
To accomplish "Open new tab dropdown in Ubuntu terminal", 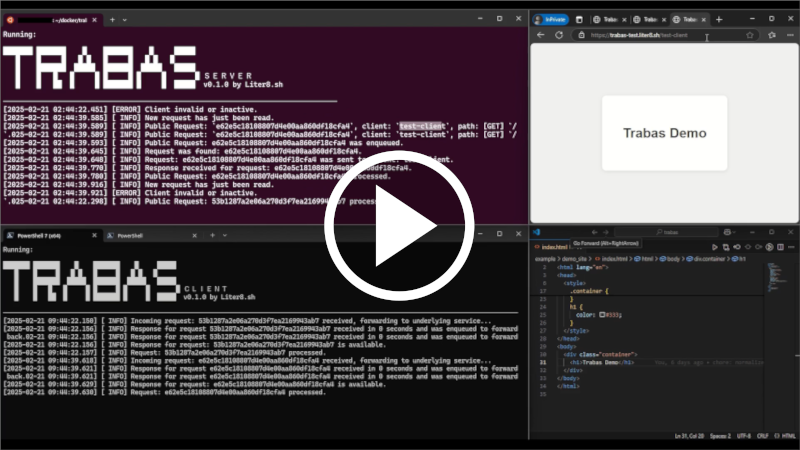I will (124, 19).
